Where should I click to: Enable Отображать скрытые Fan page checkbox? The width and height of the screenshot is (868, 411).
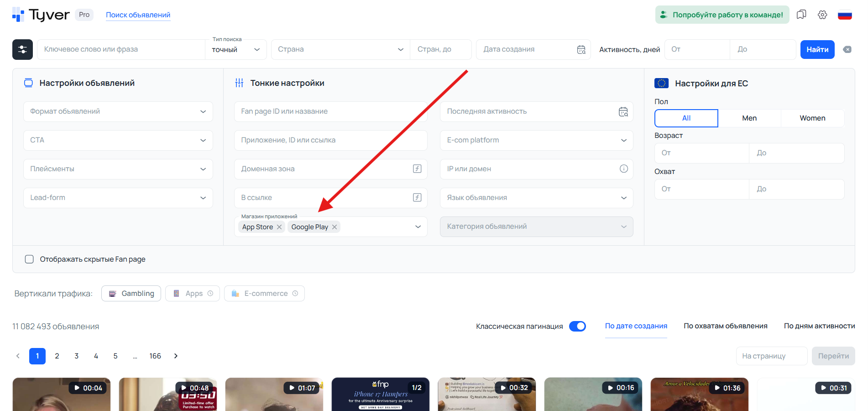click(x=29, y=259)
